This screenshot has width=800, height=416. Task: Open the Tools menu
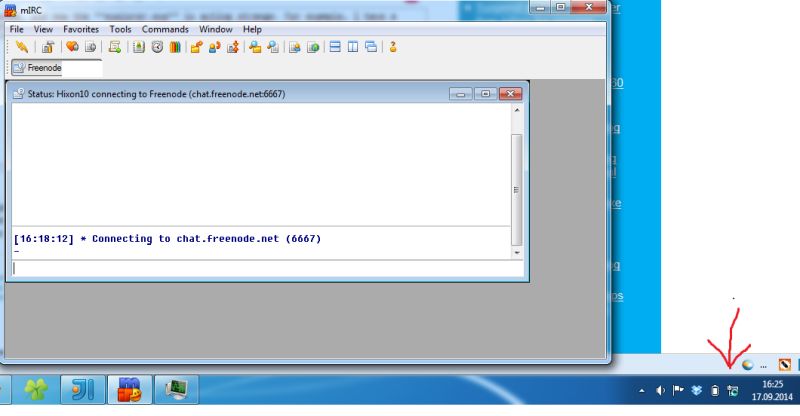tap(120, 29)
